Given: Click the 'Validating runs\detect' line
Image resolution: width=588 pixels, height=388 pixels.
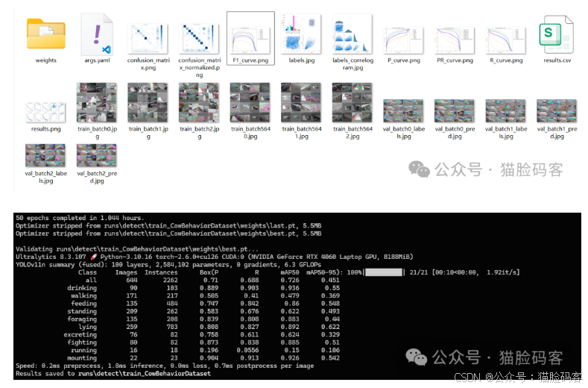Looking at the screenshot, I should tap(137, 249).
